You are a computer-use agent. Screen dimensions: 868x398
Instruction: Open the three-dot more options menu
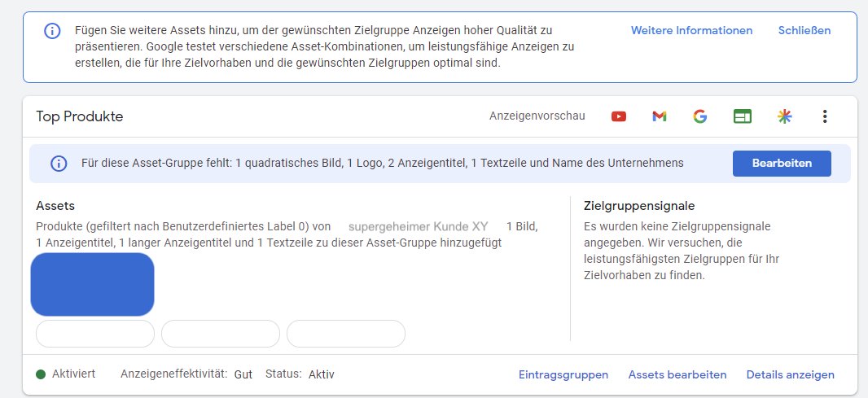(825, 116)
